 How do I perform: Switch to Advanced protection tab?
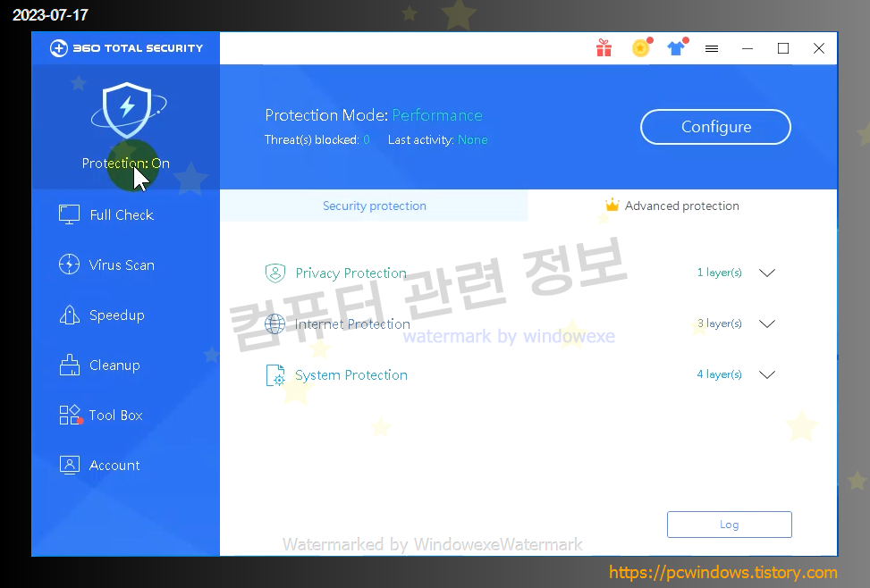(681, 206)
